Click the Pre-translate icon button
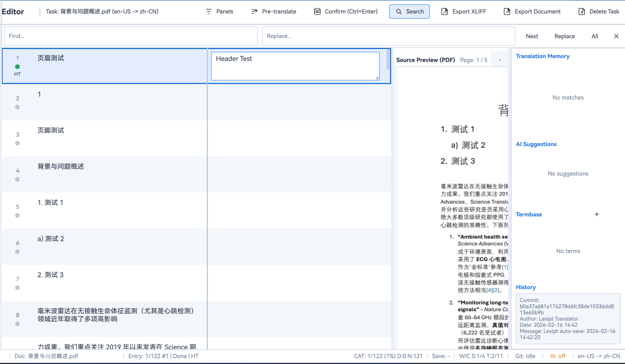The width and height of the screenshot is (625, 364). pos(254,11)
